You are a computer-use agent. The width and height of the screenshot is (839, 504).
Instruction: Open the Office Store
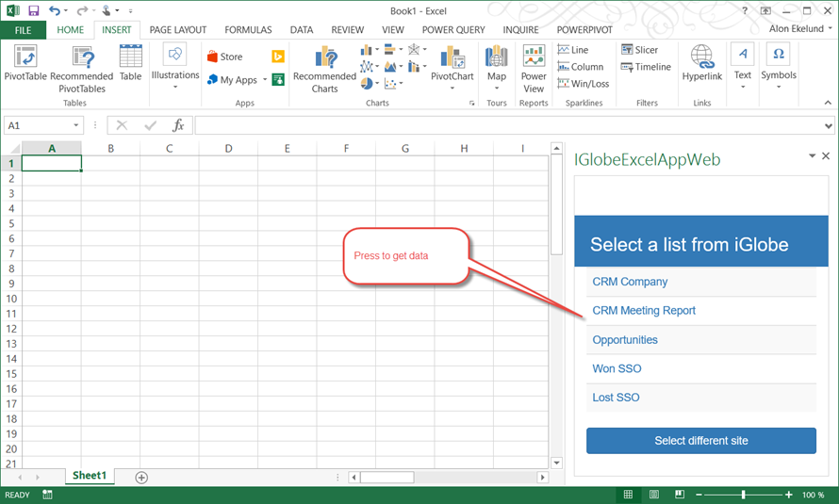tap(225, 57)
